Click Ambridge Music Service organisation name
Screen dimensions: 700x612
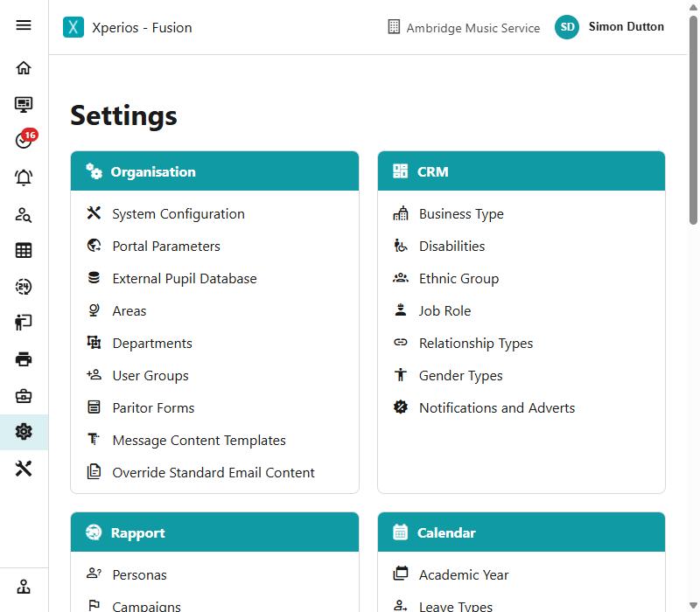(472, 28)
